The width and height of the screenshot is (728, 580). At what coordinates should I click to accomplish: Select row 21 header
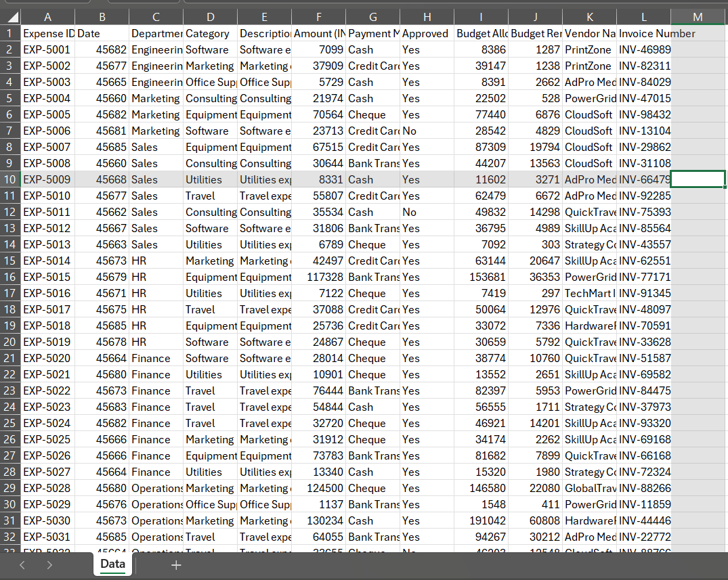click(x=10, y=358)
